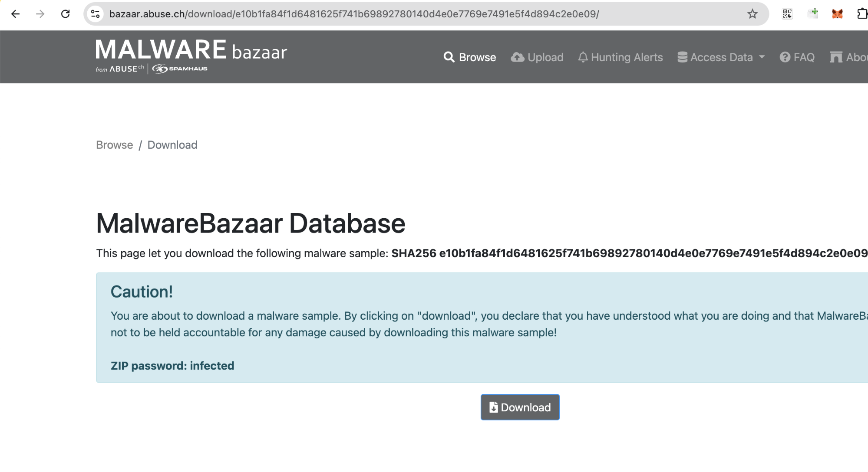Reload the page with refresh icon
Screen dimensions: 868x472
(65, 14)
